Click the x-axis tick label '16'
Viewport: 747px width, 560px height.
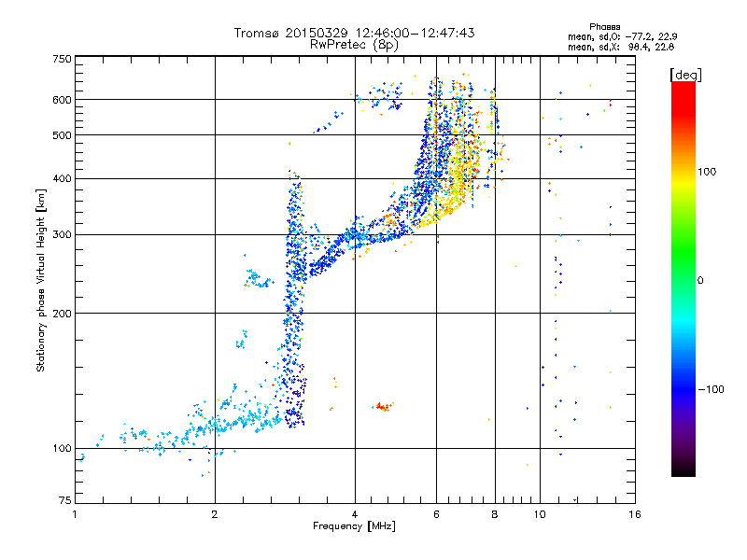635,514
